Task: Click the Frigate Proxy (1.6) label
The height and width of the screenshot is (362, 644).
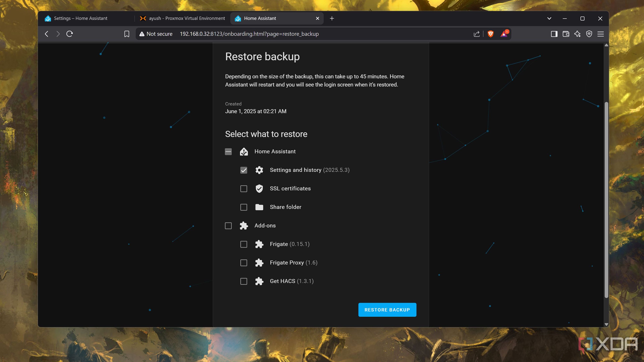Action: (293, 263)
